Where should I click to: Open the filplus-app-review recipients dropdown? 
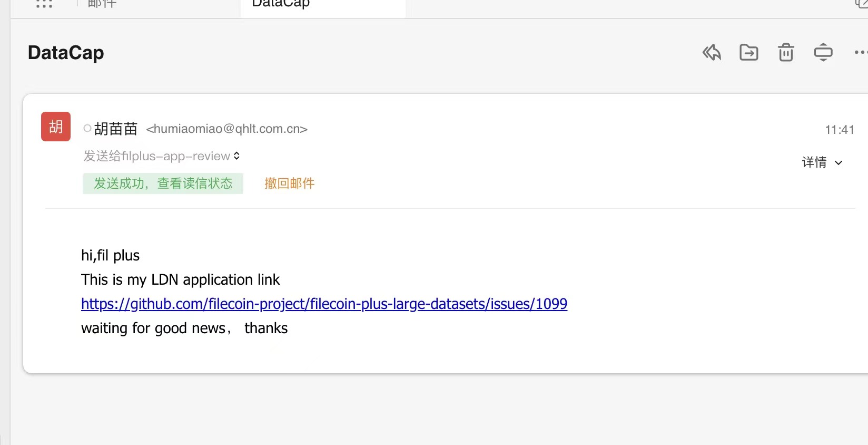(162, 156)
